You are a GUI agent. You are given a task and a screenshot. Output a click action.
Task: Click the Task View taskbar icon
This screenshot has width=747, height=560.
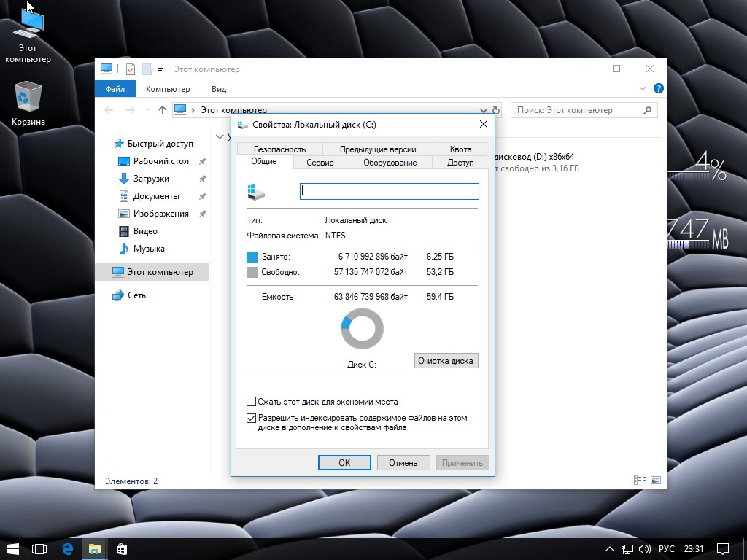click(x=39, y=548)
